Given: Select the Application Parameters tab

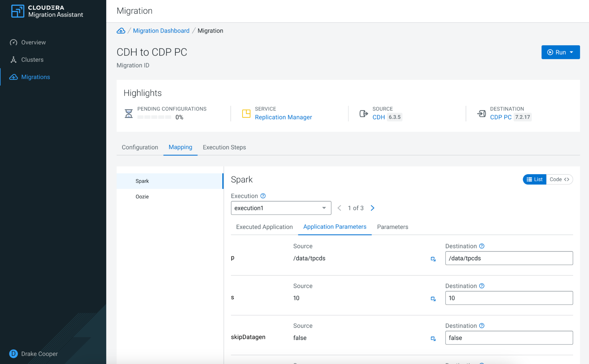Looking at the screenshot, I should point(335,227).
